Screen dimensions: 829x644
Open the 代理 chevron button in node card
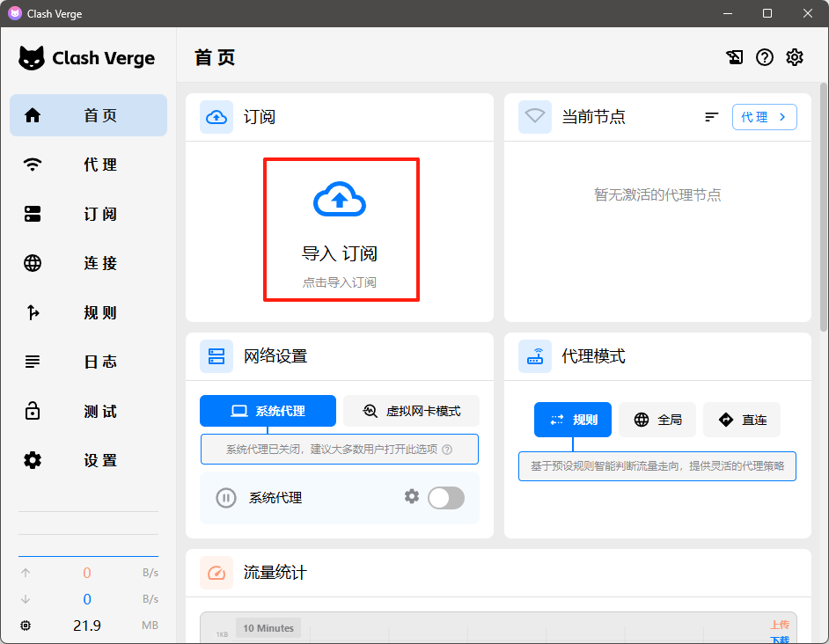click(x=764, y=117)
